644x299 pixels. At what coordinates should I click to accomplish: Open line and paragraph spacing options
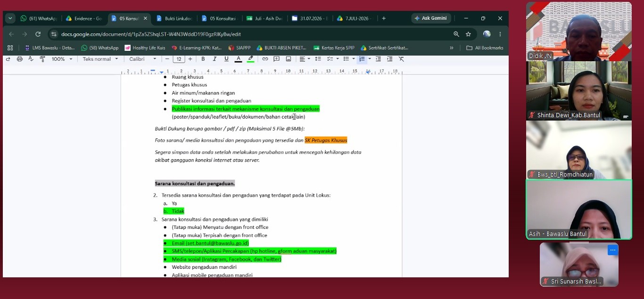pos(318,59)
